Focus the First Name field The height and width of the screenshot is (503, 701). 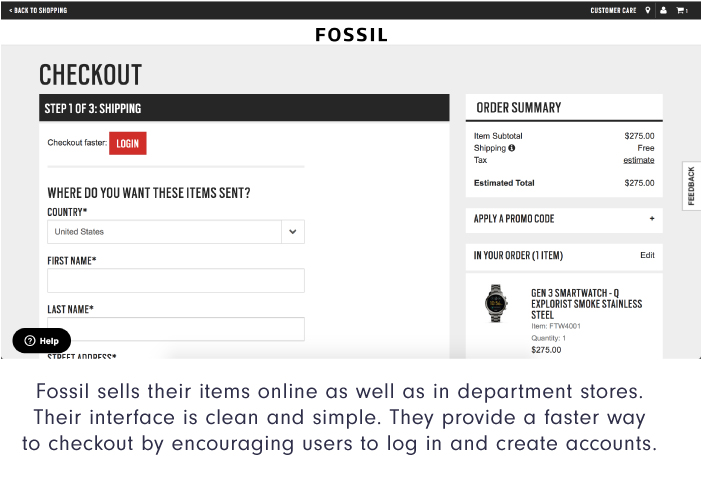tap(176, 280)
